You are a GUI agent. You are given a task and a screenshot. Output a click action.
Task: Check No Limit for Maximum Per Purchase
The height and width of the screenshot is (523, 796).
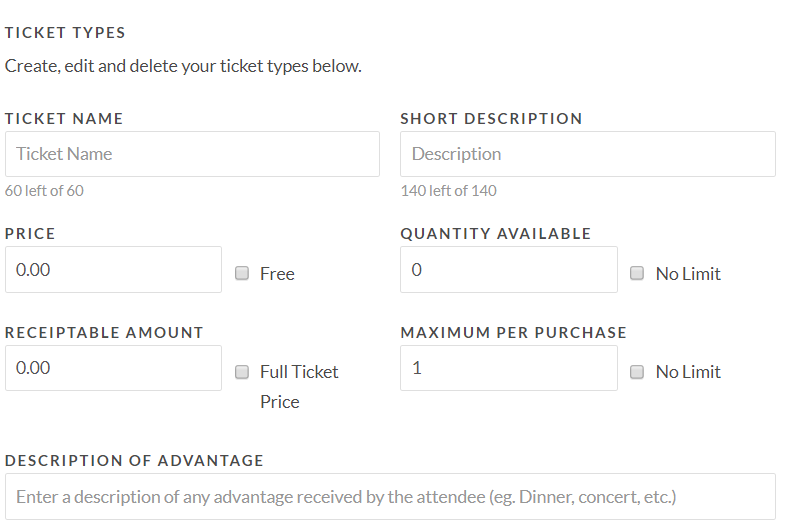(x=638, y=372)
